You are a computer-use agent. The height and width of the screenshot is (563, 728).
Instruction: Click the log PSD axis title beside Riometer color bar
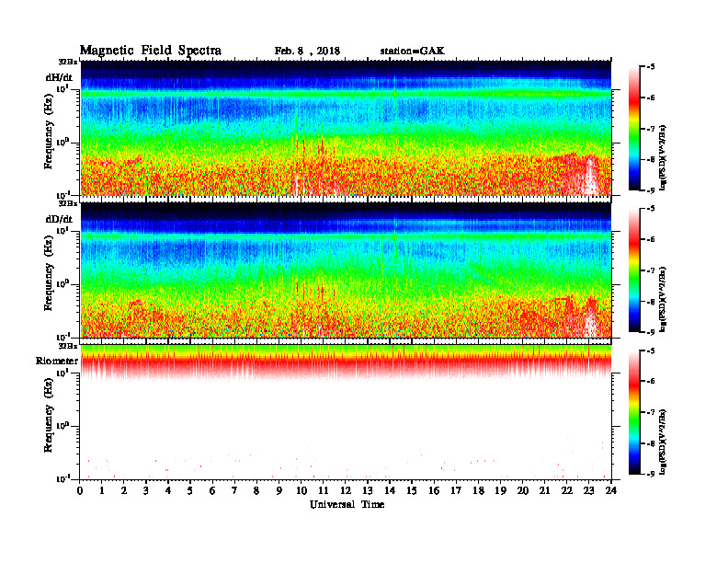pos(663,442)
